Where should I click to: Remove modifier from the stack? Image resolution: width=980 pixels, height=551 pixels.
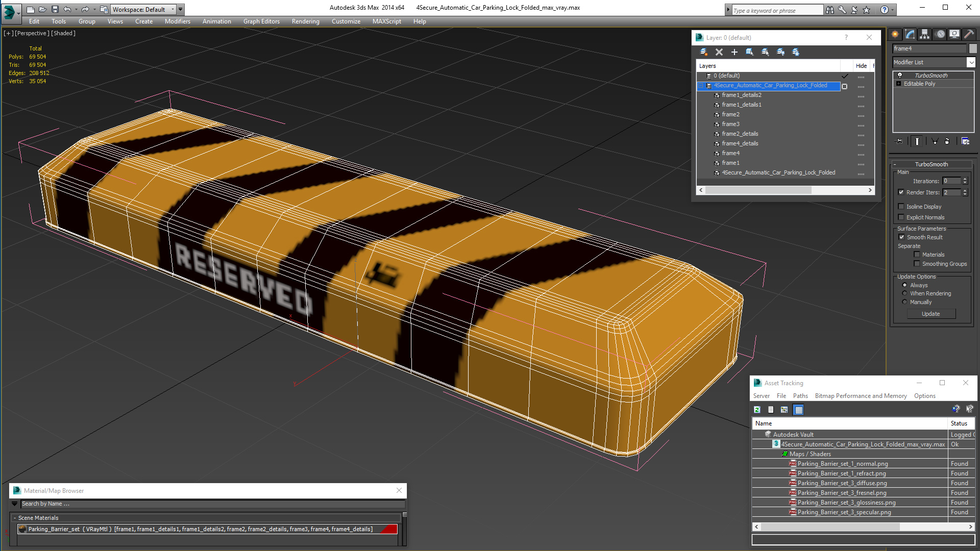pyautogui.click(x=947, y=141)
